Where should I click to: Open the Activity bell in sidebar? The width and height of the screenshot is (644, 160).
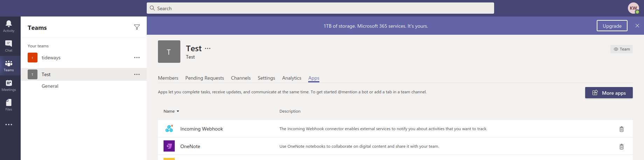(9, 26)
